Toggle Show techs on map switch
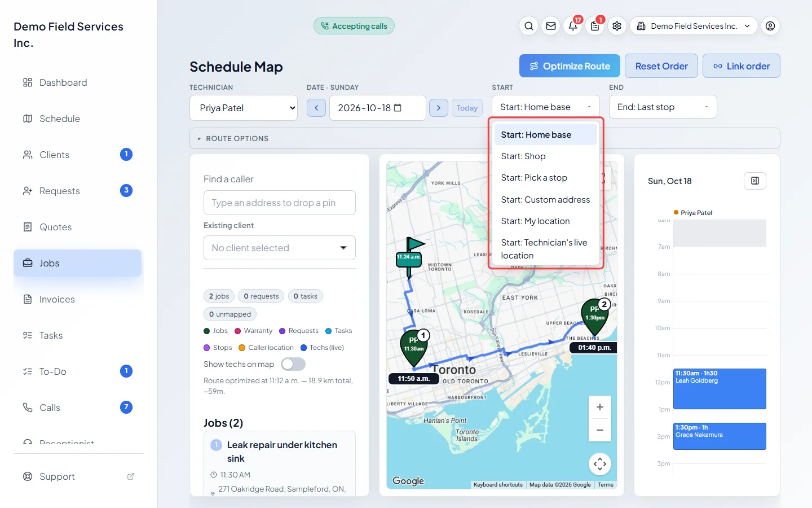This screenshot has height=508, width=812. tap(293, 364)
